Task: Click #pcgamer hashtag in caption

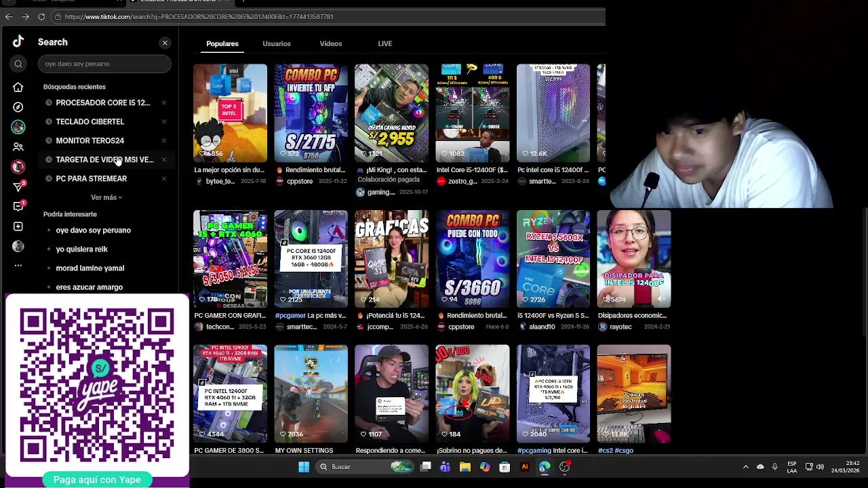Action: tap(290, 316)
